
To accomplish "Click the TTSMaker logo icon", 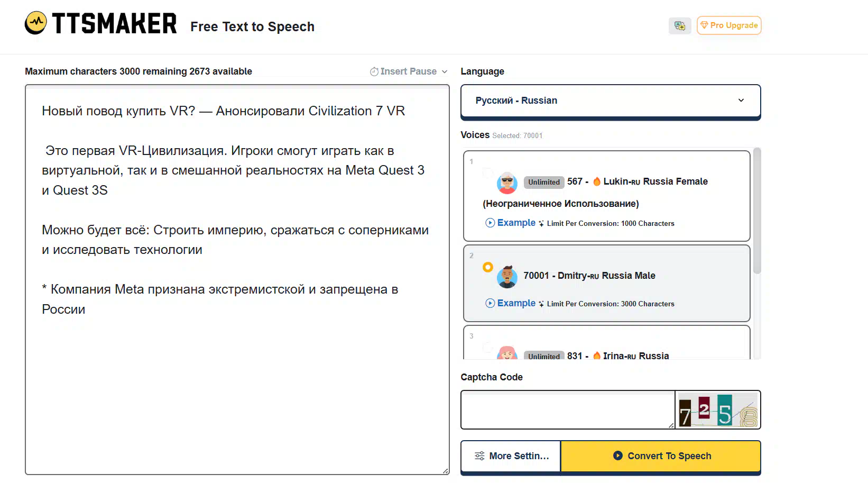I will click(x=36, y=23).
